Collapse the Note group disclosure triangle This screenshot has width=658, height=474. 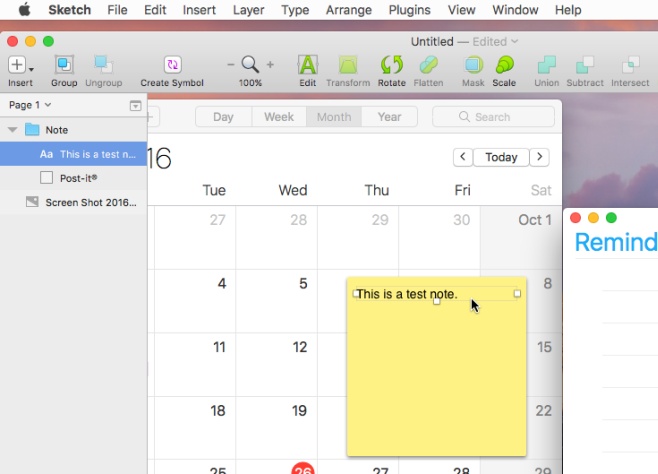(13, 130)
